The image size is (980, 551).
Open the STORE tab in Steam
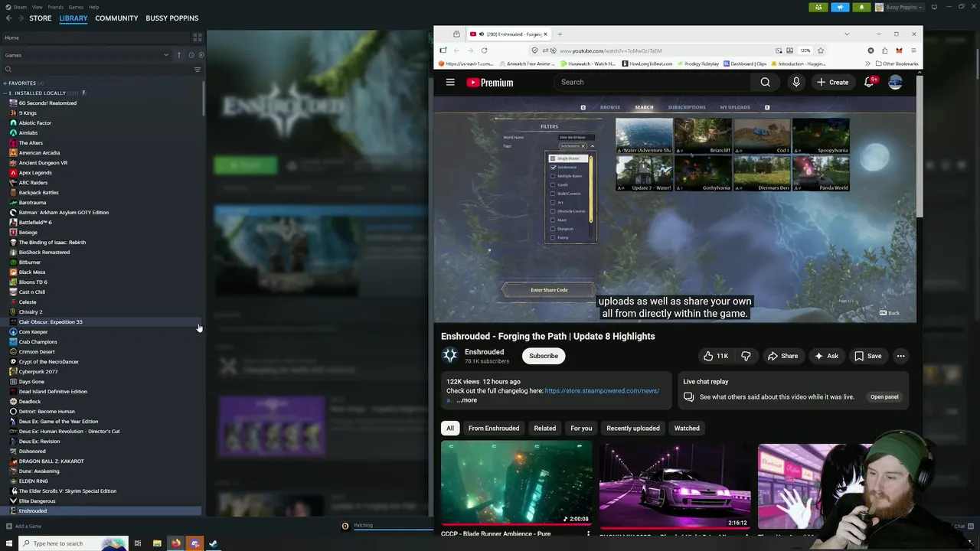(41, 18)
